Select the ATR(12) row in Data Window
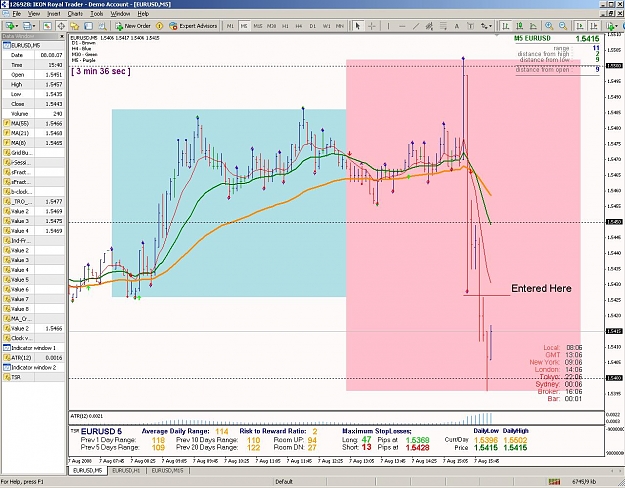625x488 pixels. pos(33,358)
